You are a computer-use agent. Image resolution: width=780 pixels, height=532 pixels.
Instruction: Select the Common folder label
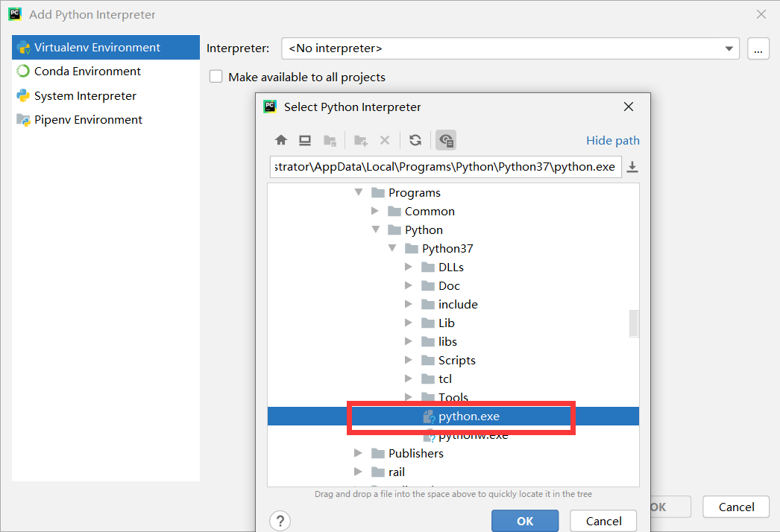click(x=430, y=212)
